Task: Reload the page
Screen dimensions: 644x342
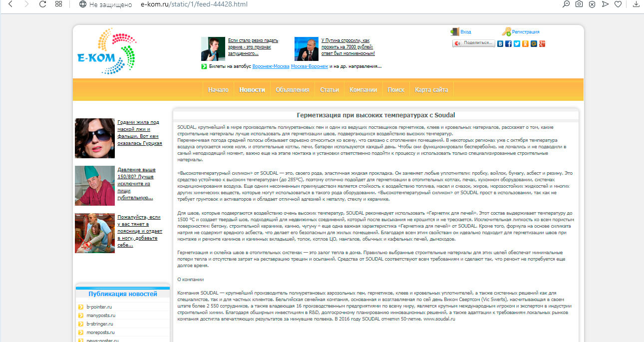Action: click(42, 4)
